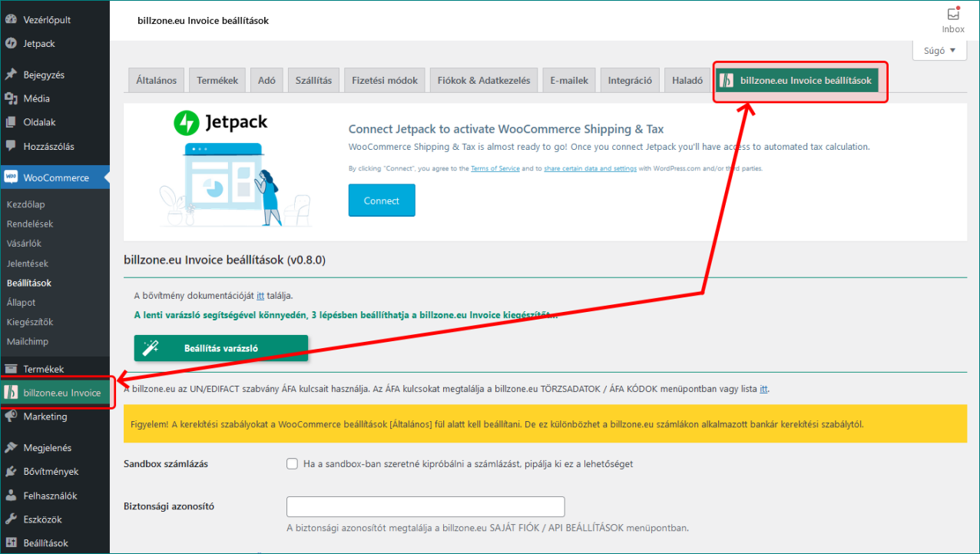Open the Fizetési módok tab
This screenshot has width=980, height=554.
(385, 81)
